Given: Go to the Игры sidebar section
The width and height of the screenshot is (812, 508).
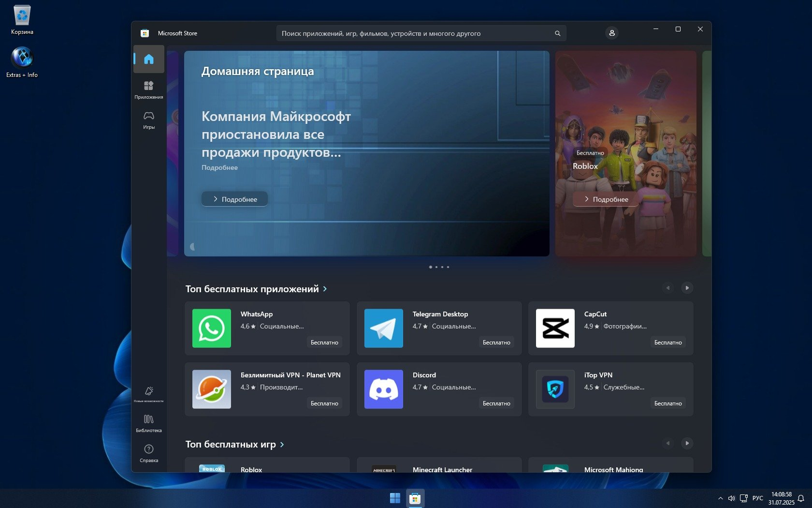Looking at the screenshot, I should (x=148, y=120).
